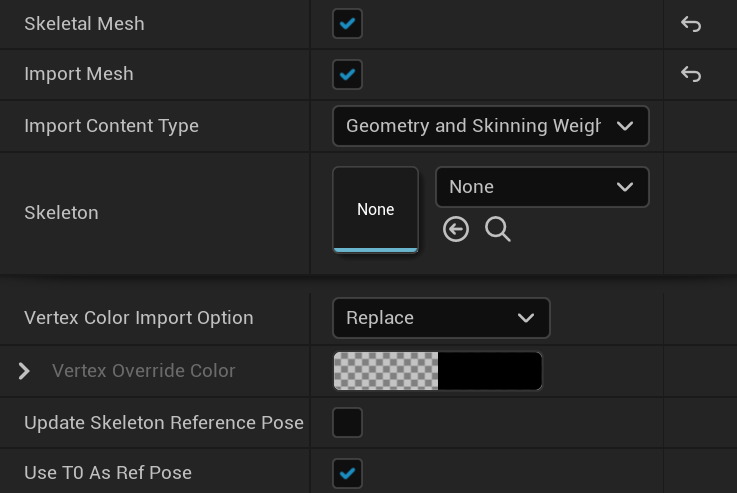737x493 pixels.
Task: Click the Update Skeleton Reference Pose label
Action: point(163,422)
